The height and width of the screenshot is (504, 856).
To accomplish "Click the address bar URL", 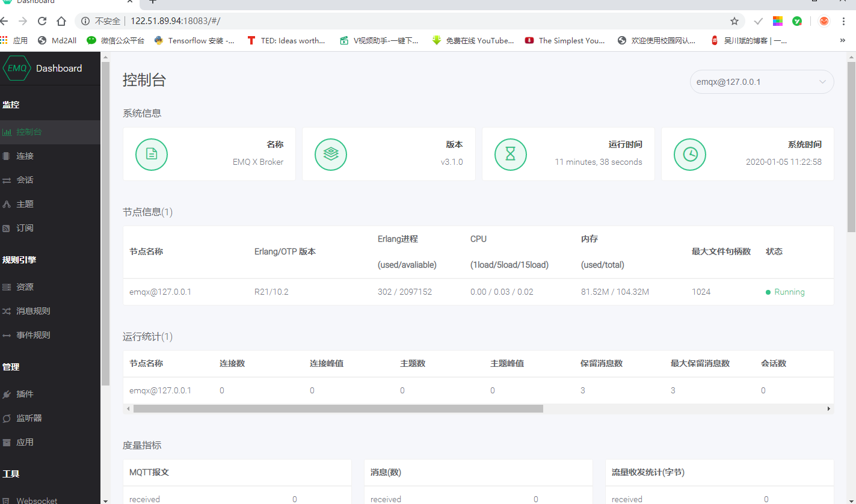I will point(176,21).
